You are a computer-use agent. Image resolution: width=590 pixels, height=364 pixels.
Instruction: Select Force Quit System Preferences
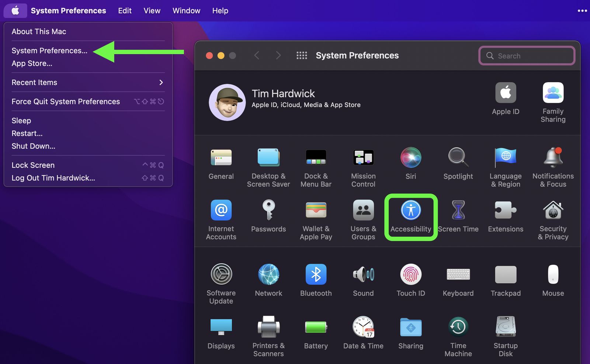pos(66,102)
